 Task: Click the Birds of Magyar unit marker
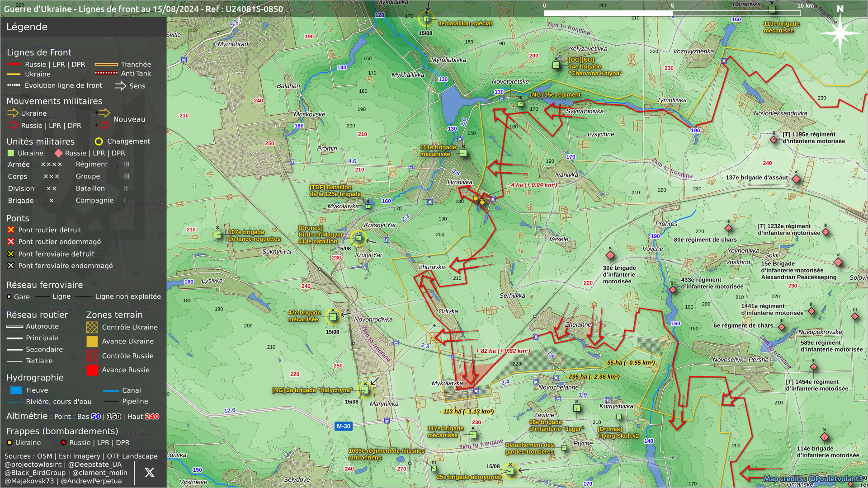point(358,238)
